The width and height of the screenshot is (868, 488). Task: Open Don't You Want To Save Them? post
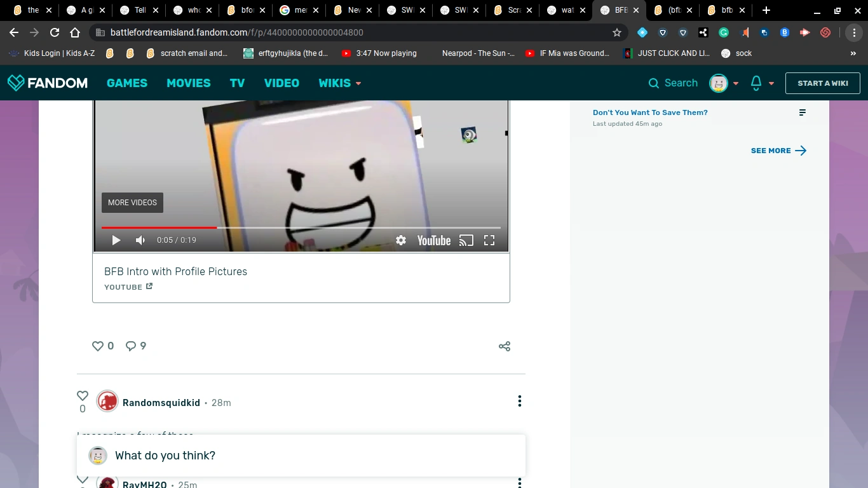pos(650,112)
